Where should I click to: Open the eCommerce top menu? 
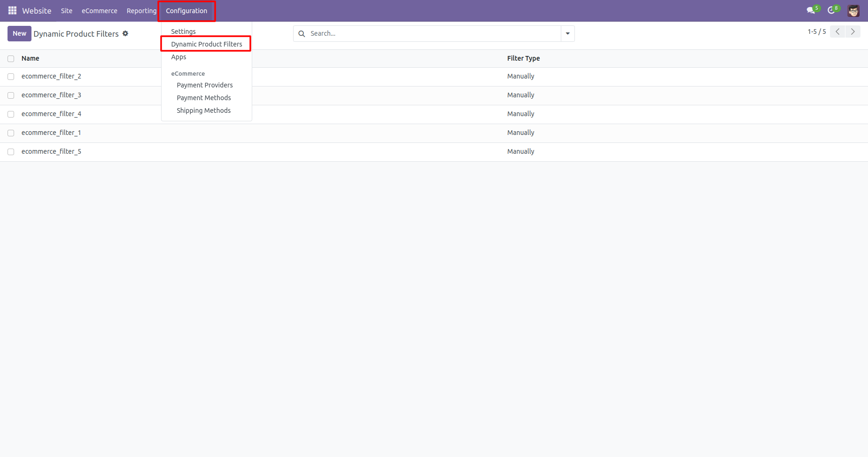(x=100, y=11)
